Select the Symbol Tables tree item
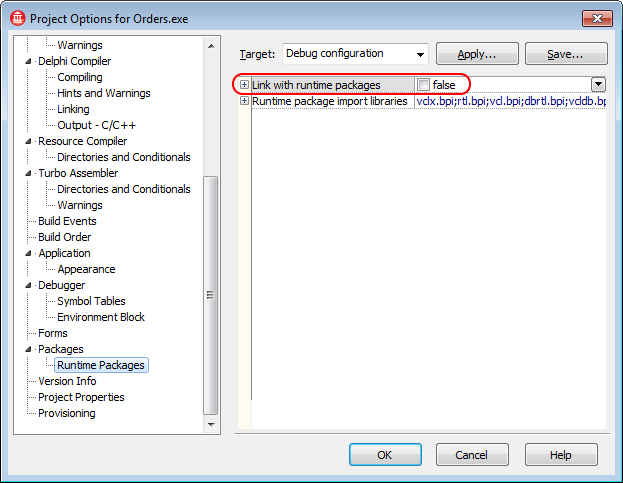This screenshot has height=483, width=623. pyautogui.click(x=91, y=301)
